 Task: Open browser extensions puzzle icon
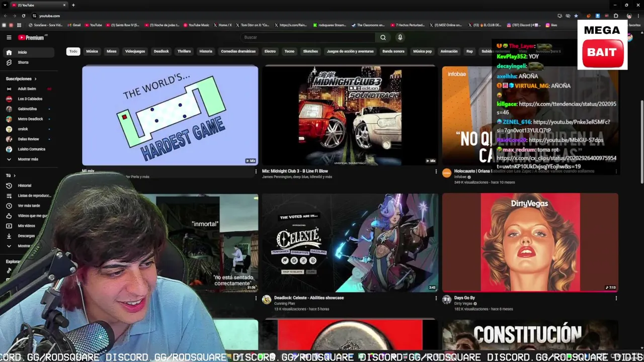click(616, 16)
